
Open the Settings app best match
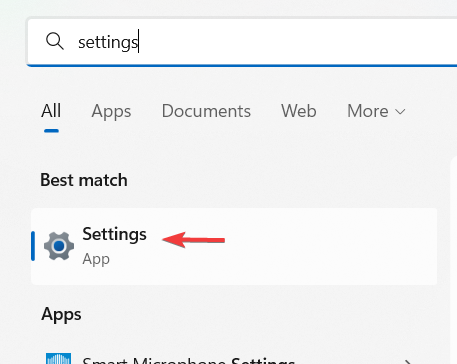click(234, 246)
